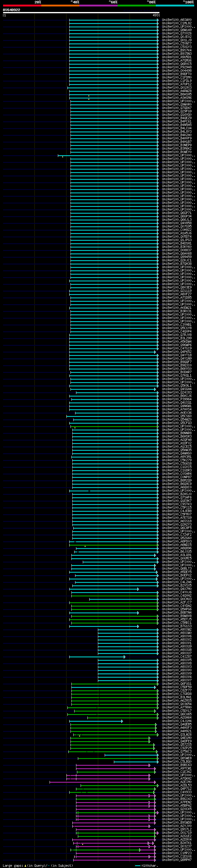Select the UniRef100_O01719 label

click(x=177, y=833)
